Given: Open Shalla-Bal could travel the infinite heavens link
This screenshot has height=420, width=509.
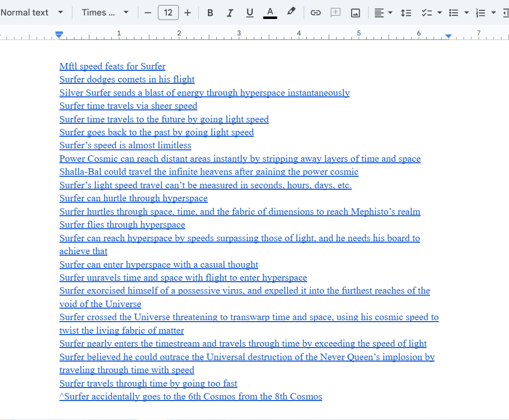Looking at the screenshot, I should 209,172.
